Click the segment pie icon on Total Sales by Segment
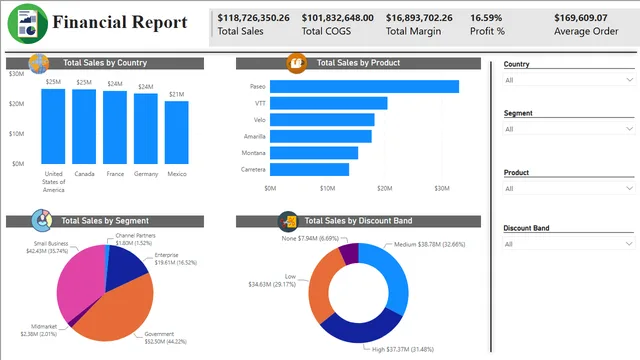Viewport: 640px width, 360px height. tap(42, 220)
